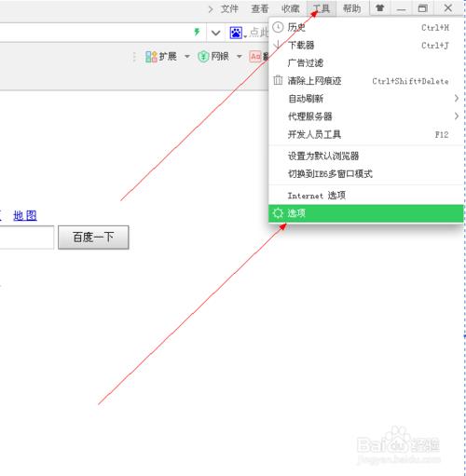Click the Baidu paw search engine icon
The height and width of the screenshot is (476, 466).
(x=236, y=33)
